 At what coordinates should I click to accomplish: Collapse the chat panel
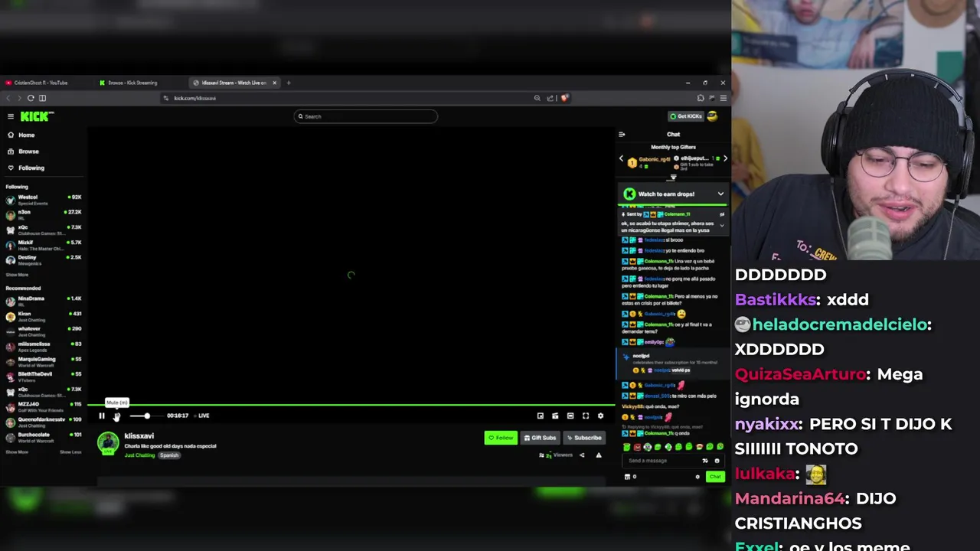622,135
